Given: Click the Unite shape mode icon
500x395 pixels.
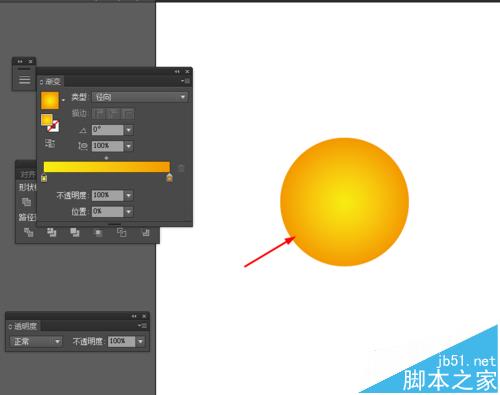Looking at the screenshot, I should pos(26,202).
